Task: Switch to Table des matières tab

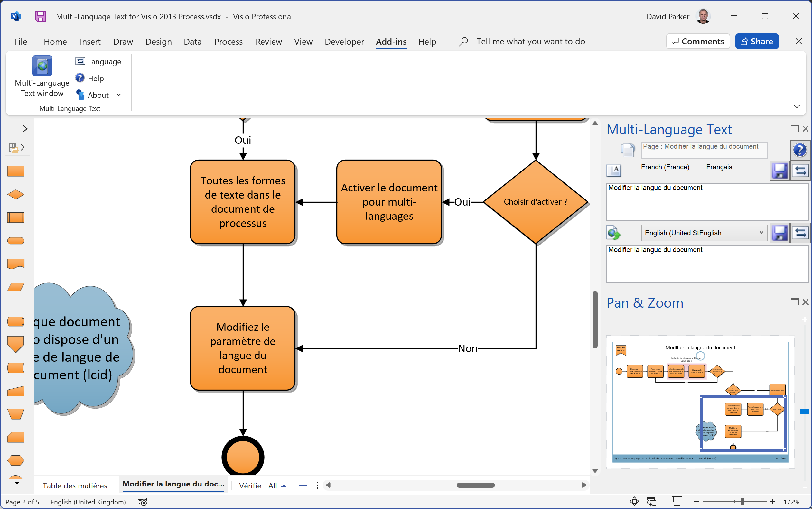Action: click(x=75, y=485)
